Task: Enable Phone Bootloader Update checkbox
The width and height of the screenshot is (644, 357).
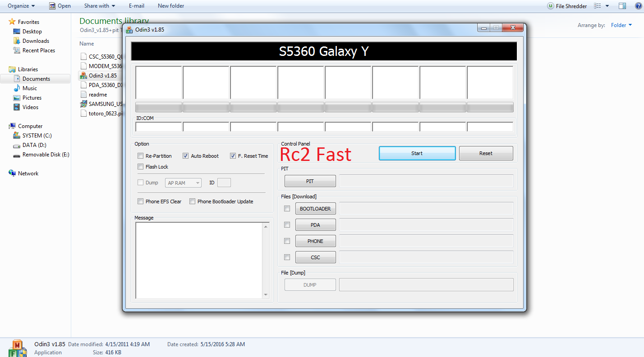Action: coord(193,201)
